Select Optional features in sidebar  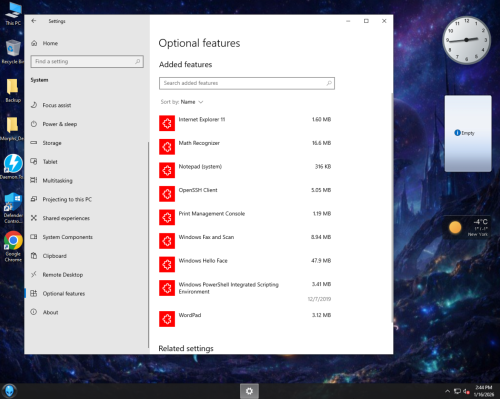(86, 293)
